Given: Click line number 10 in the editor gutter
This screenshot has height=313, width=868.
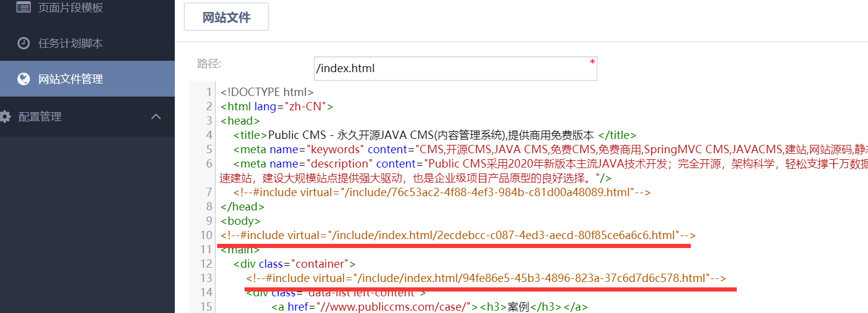Looking at the screenshot, I should point(206,235).
